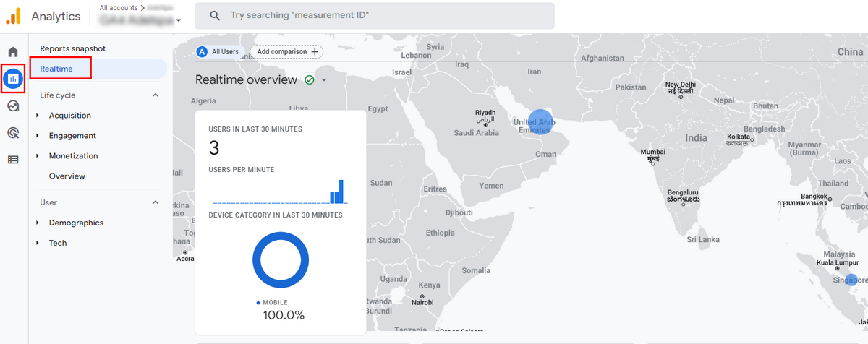Click the Singapore user bubble on map
Screen dimensions: 868x344
[851, 280]
